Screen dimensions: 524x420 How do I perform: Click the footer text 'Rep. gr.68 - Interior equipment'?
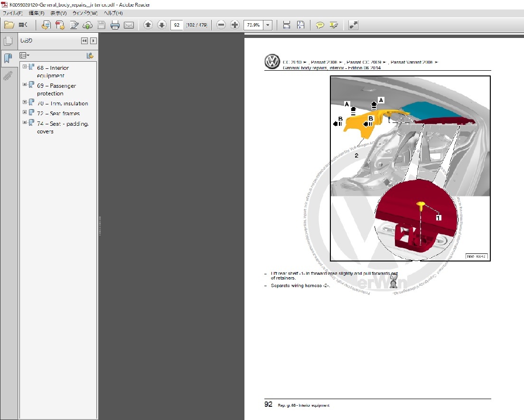pyautogui.click(x=303, y=405)
